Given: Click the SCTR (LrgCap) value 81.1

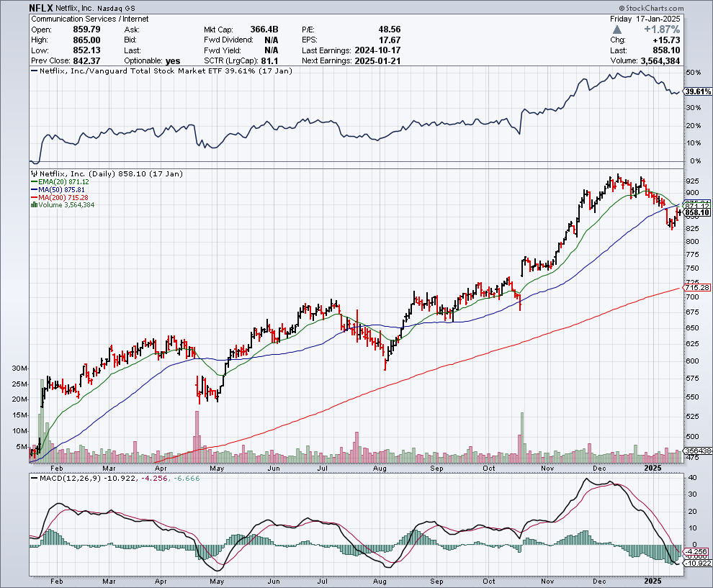Looking at the screenshot, I should point(269,61).
